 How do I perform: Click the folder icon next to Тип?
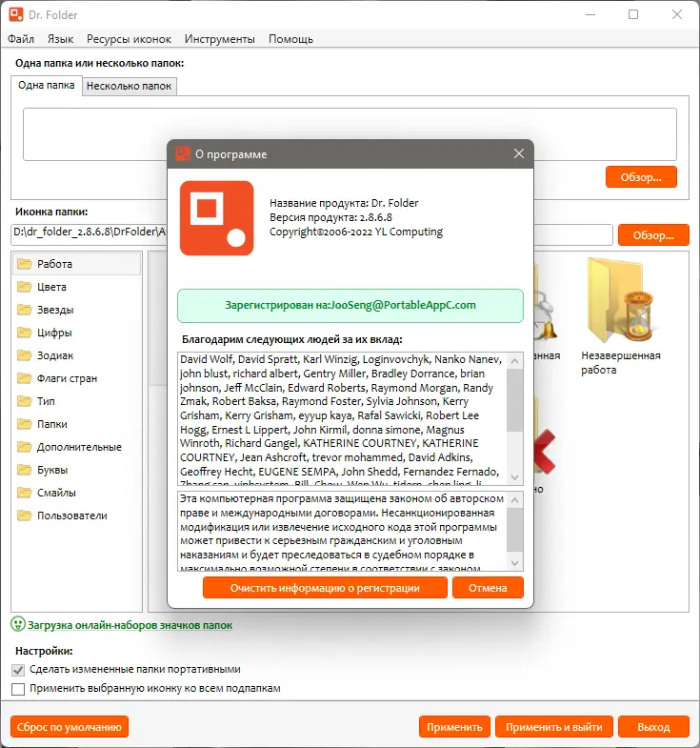[25, 401]
